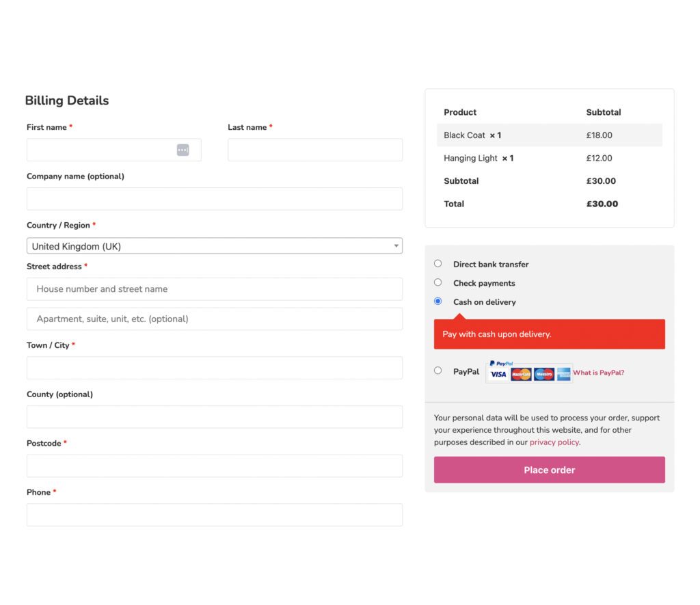Click the House number and street name field
The height and width of the screenshot is (605, 700).
pyautogui.click(x=214, y=288)
